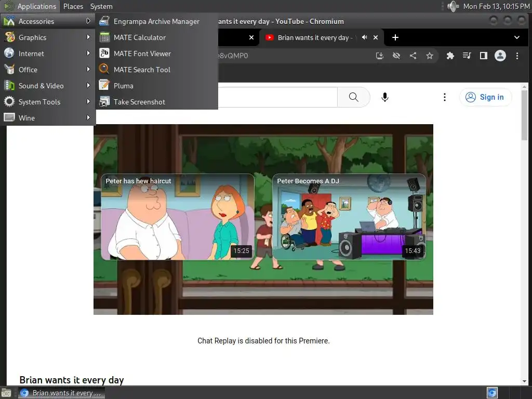Click the volume speaker icon in panel
Viewport: 532px width, 399px height.
(x=453, y=6)
